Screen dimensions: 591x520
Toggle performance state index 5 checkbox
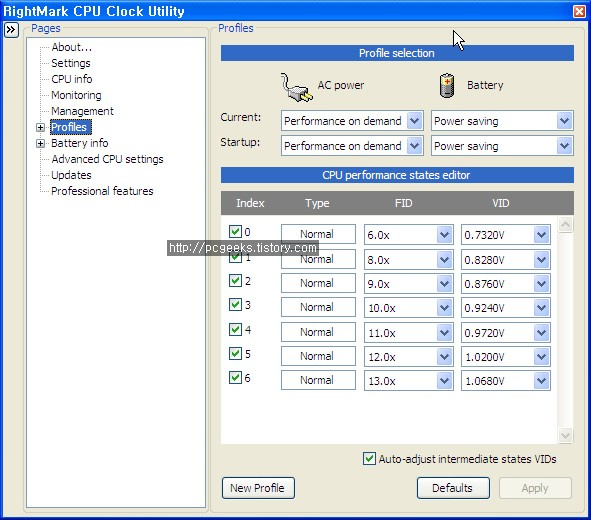coord(235,353)
